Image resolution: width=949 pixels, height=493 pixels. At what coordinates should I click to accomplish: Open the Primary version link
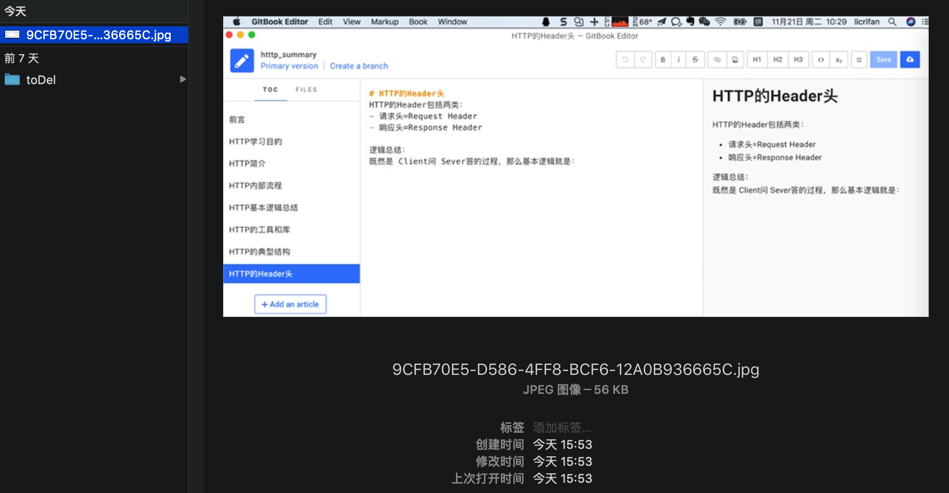click(x=289, y=66)
